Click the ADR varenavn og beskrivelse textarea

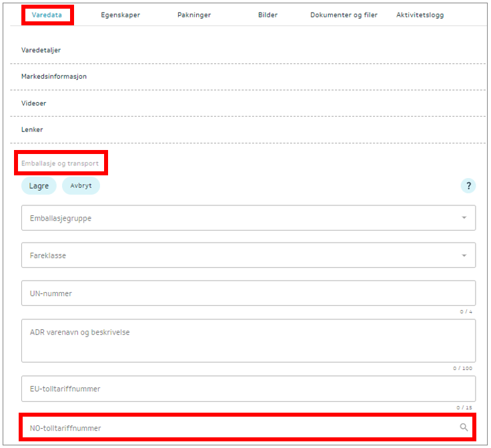tap(248, 341)
